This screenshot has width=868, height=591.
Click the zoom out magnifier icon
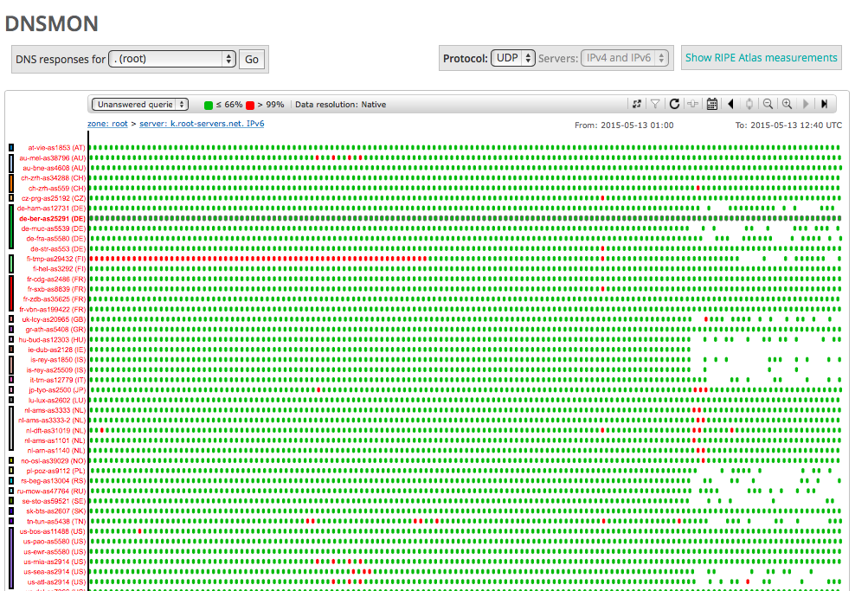pos(768,104)
